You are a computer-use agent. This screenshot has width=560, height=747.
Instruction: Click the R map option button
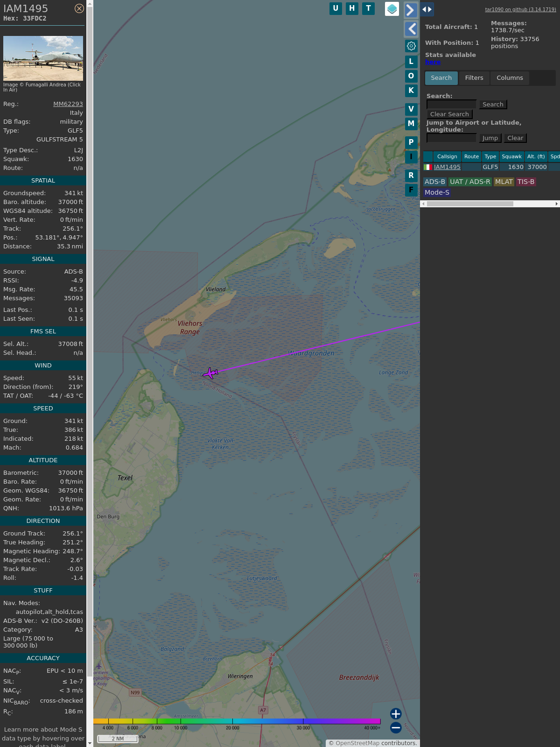click(411, 175)
